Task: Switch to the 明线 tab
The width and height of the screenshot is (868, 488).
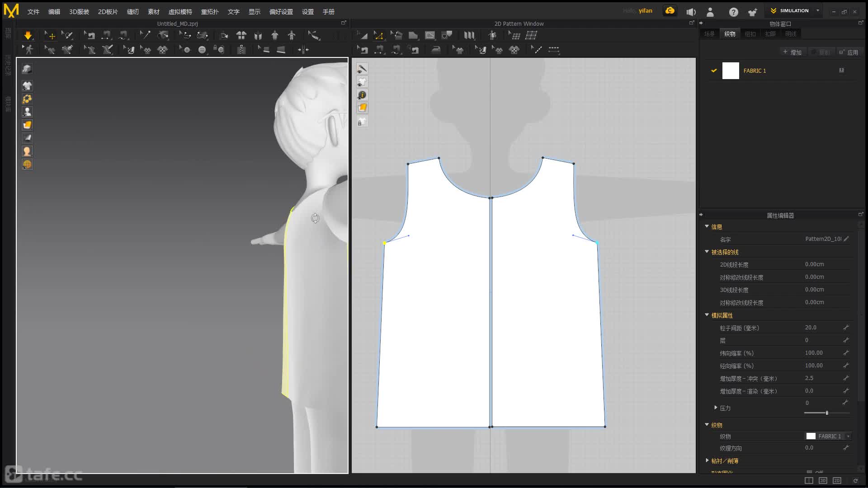Action: (791, 34)
